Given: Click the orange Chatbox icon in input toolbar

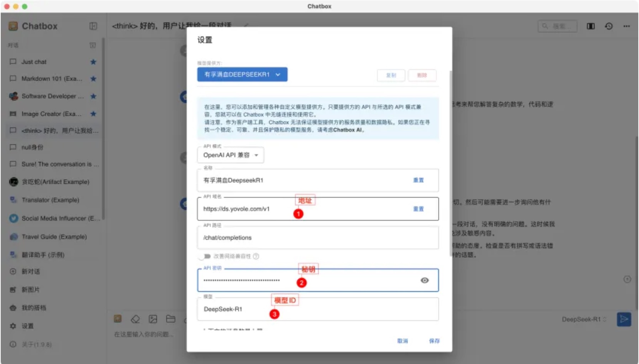Looking at the screenshot, I should [x=118, y=319].
